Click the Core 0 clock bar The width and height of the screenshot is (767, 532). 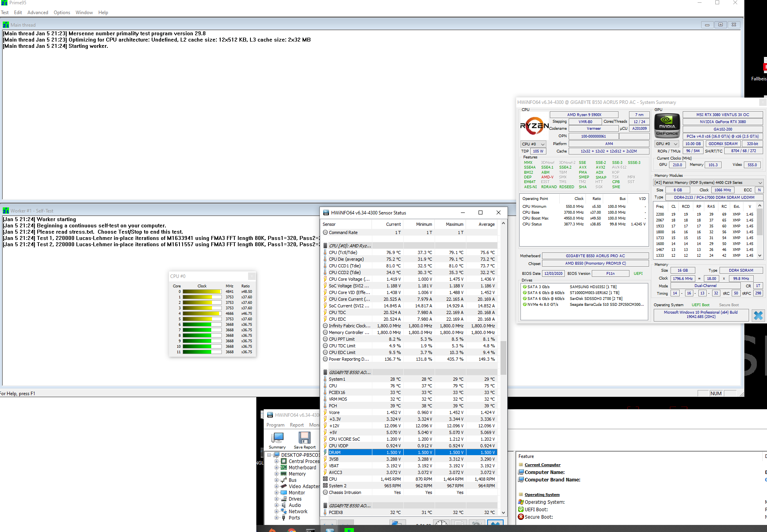(x=202, y=292)
